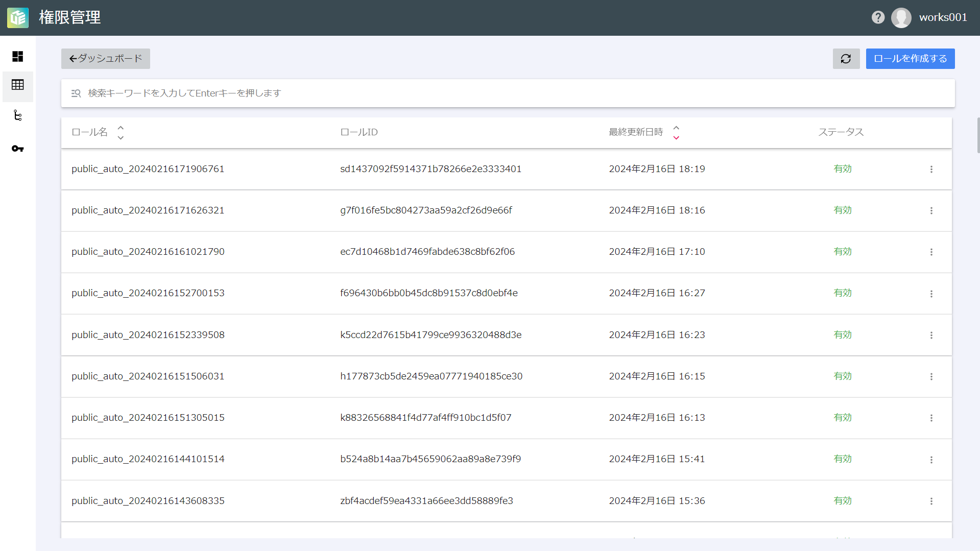The height and width of the screenshot is (551, 980).
Task: Click the refresh button
Action: point(846,59)
